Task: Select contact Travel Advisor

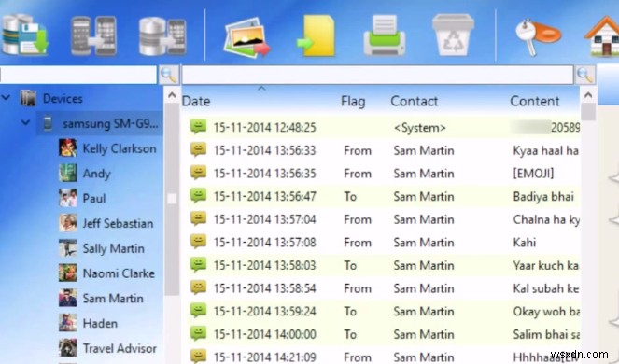Action: click(x=120, y=348)
